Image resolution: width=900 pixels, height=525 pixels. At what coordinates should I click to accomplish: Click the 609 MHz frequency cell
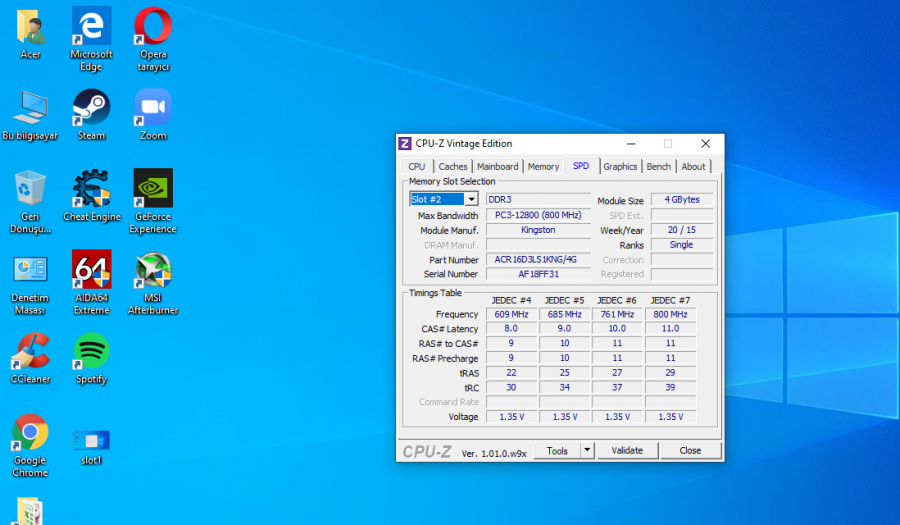click(x=511, y=314)
